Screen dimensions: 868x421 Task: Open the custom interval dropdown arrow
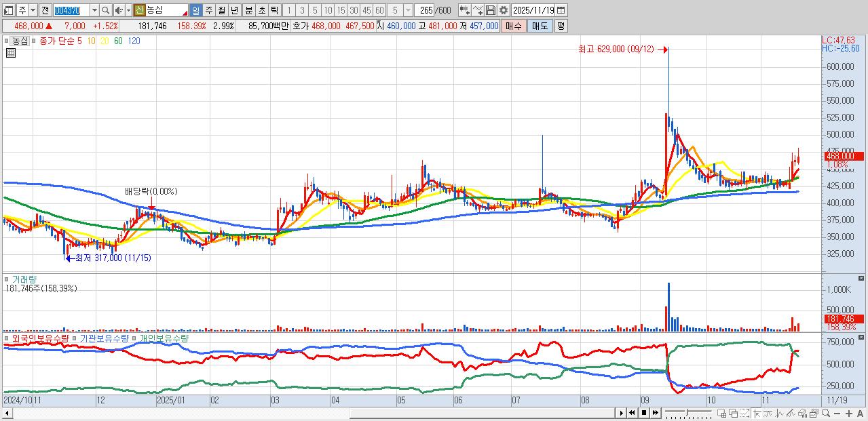[409, 10]
